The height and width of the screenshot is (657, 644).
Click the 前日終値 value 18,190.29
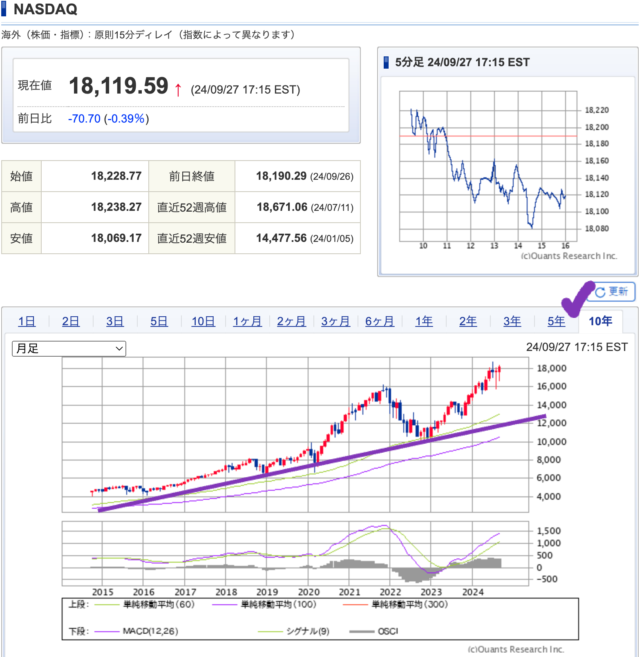(281, 176)
